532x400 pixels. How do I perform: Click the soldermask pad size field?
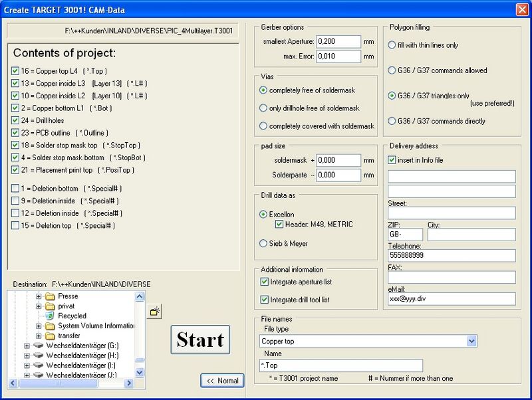coord(338,160)
